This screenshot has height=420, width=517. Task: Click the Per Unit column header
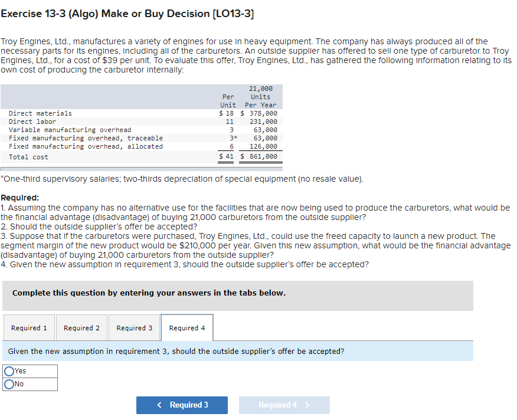(228, 101)
